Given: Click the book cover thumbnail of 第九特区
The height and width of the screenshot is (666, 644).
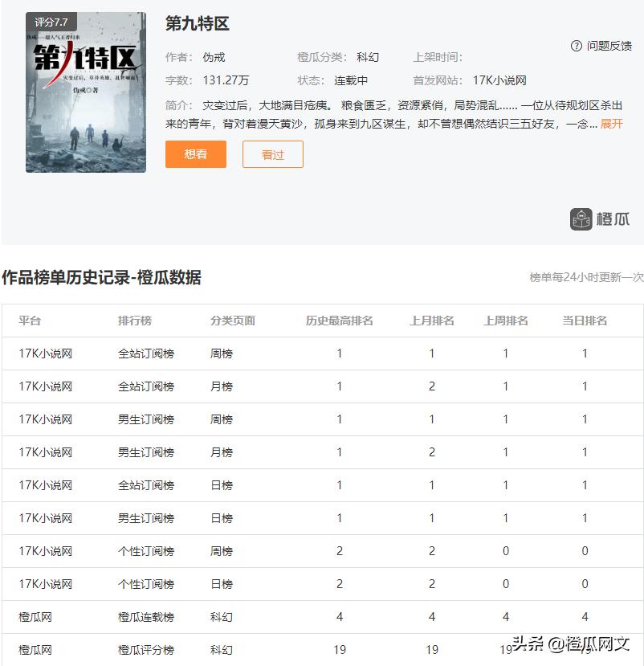Looking at the screenshot, I should point(86,92).
